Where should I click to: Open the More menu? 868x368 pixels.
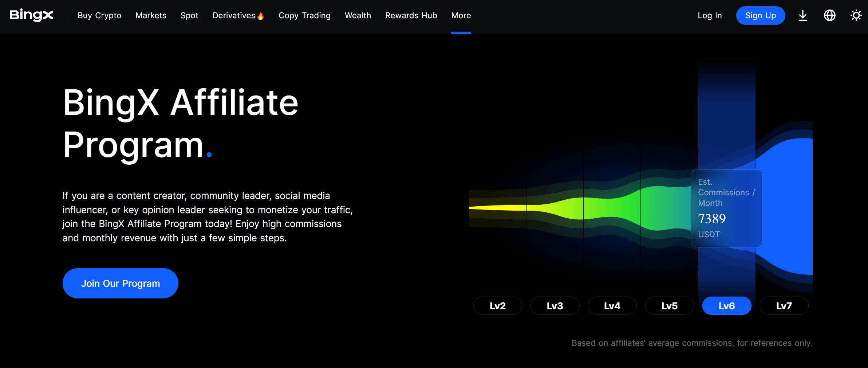(x=461, y=16)
